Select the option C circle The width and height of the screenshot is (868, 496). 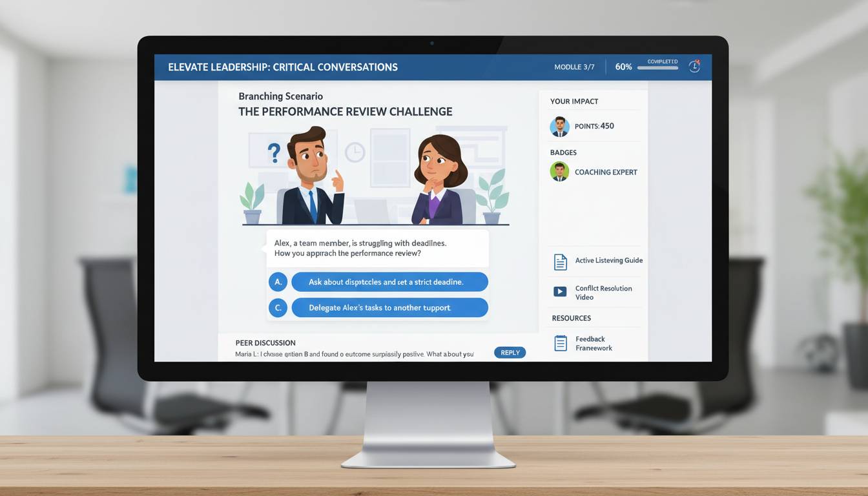(x=278, y=308)
